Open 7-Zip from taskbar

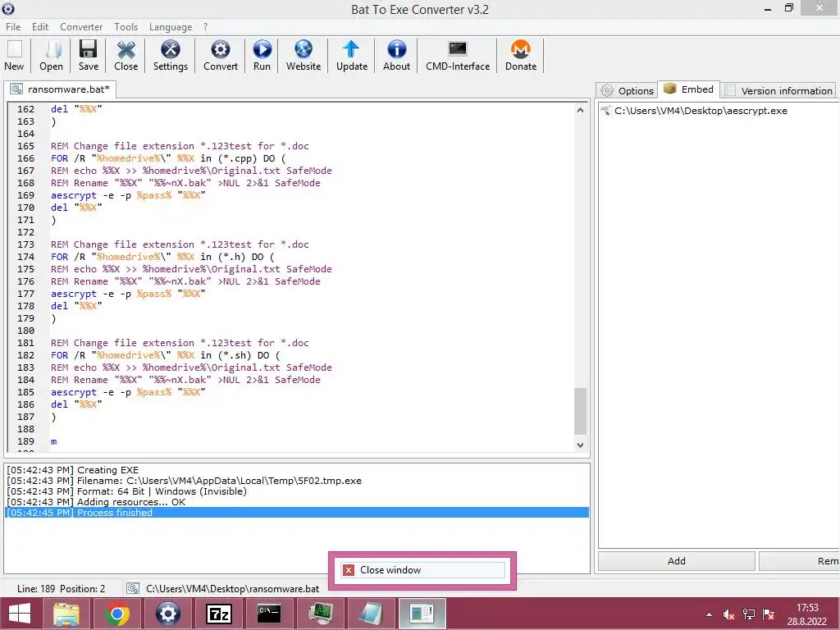(x=218, y=614)
